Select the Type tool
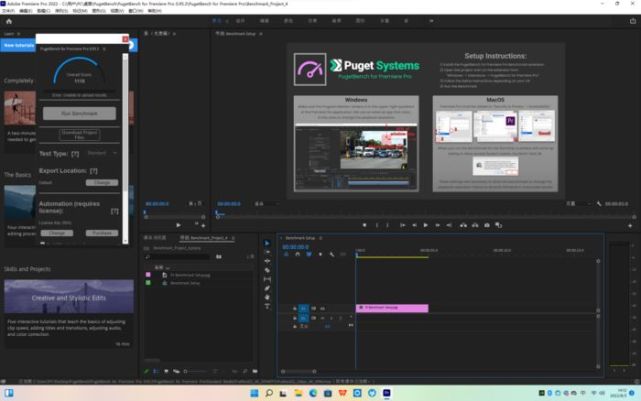 click(267, 306)
